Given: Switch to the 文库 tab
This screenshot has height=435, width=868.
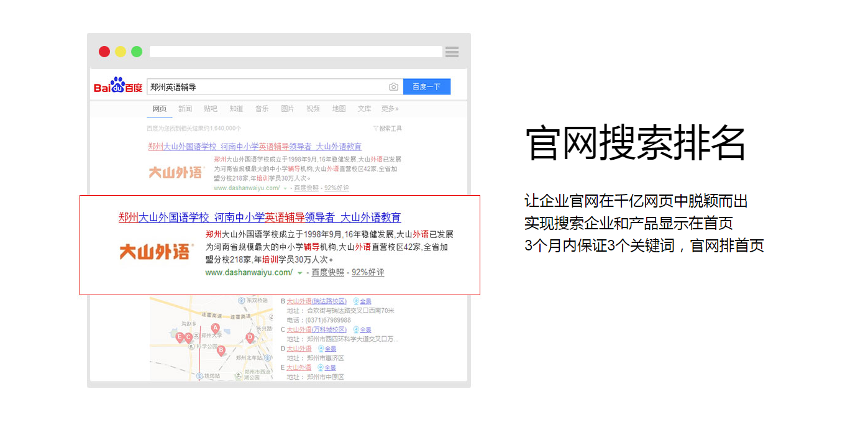Looking at the screenshot, I should coord(364,109).
